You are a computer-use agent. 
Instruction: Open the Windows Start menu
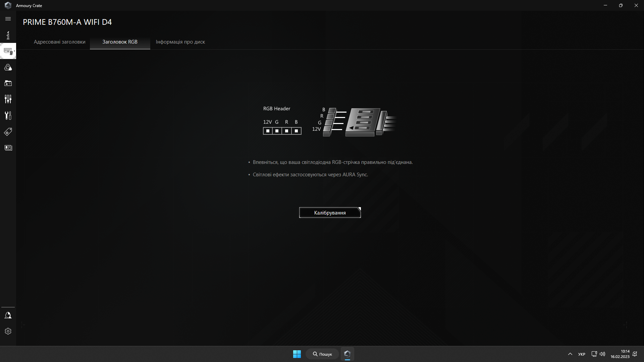point(297,354)
